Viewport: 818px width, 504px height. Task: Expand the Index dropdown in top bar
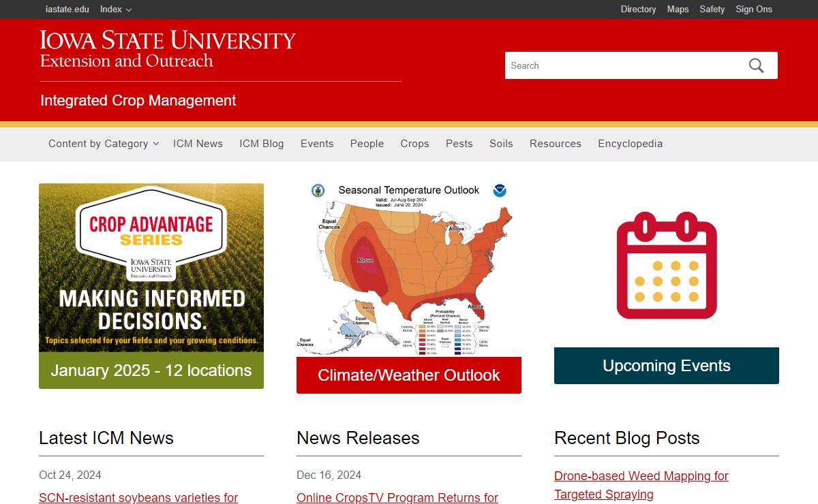pyautogui.click(x=116, y=9)
